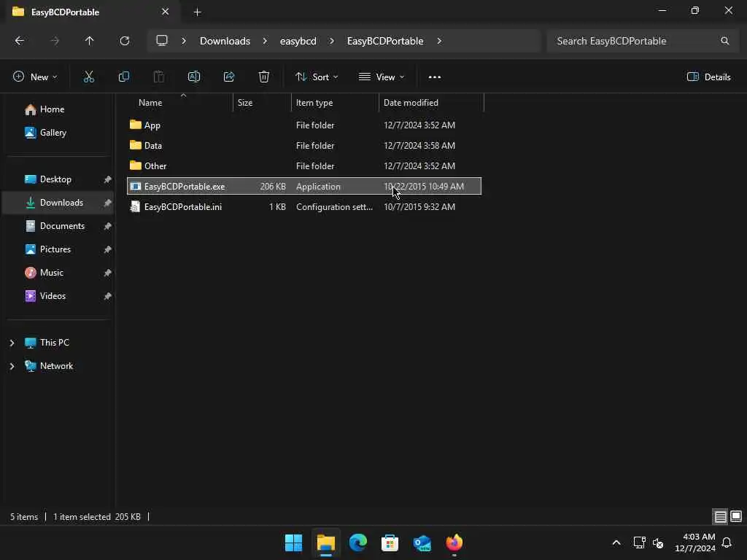The width and height of the screenshot is (747, 560).
Task: Navigate to Downloads in the breadcrumb
Action: 225,41
